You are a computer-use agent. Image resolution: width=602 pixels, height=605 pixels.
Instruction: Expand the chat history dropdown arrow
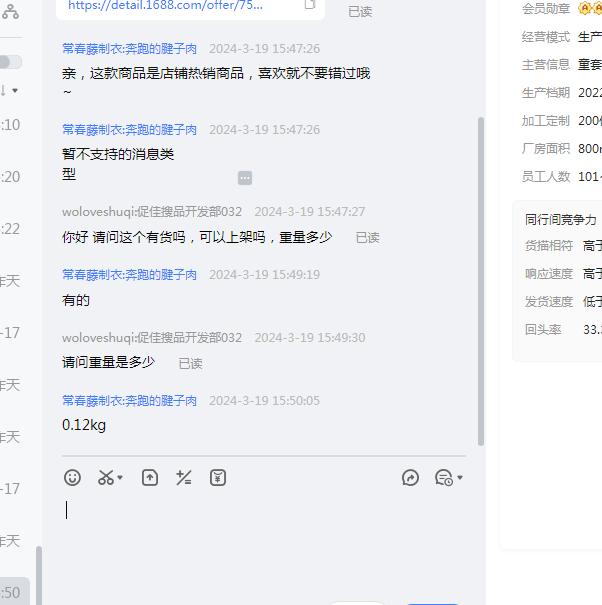(459, 479)
